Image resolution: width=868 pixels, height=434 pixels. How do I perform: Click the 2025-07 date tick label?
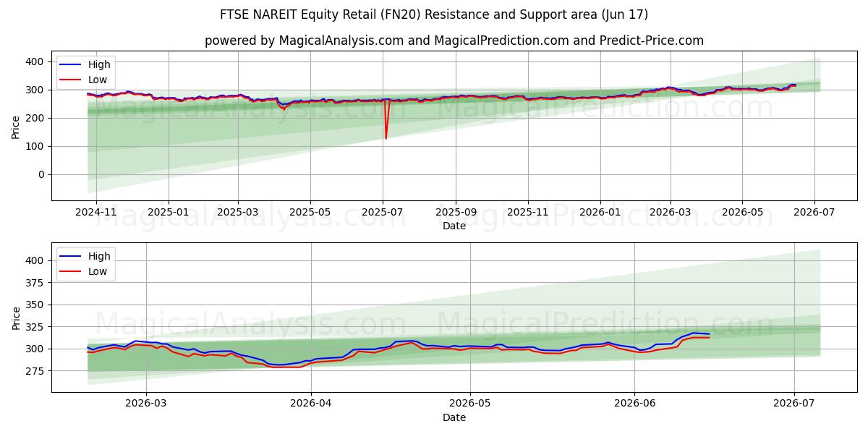(383, 213)
